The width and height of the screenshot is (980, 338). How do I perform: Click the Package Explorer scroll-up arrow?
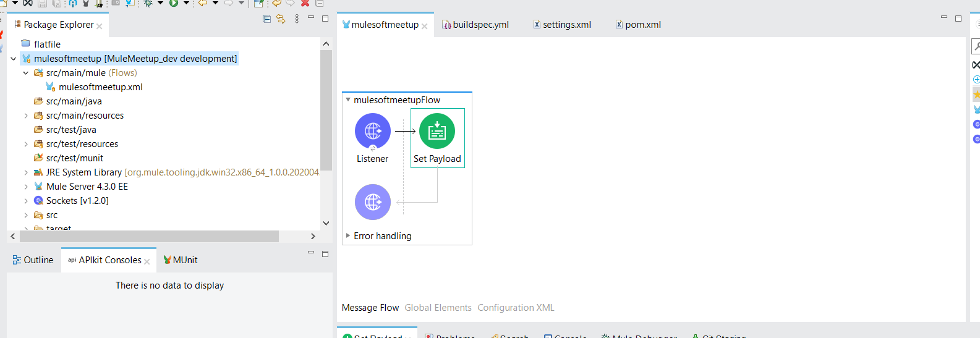tap(326, 44)
